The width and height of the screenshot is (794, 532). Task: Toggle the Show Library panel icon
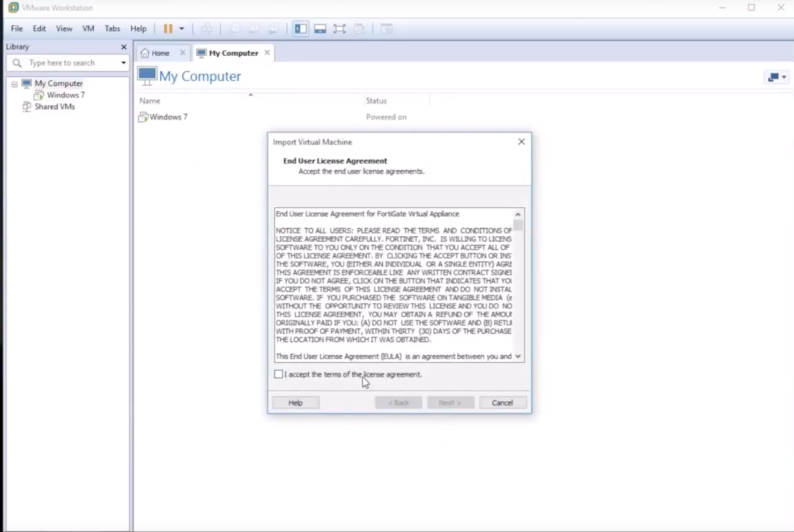coord(301,29)
